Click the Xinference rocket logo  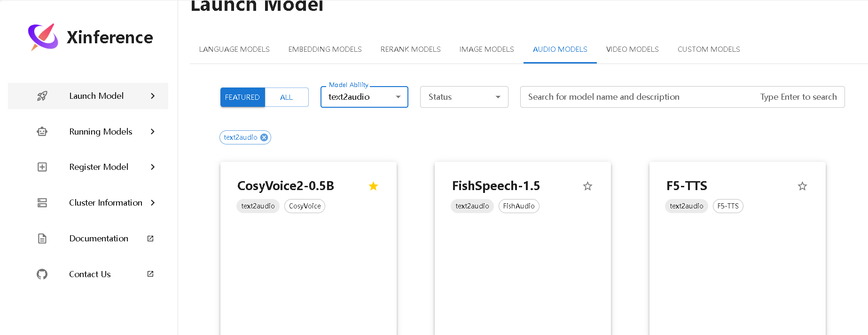coord(43,37)
